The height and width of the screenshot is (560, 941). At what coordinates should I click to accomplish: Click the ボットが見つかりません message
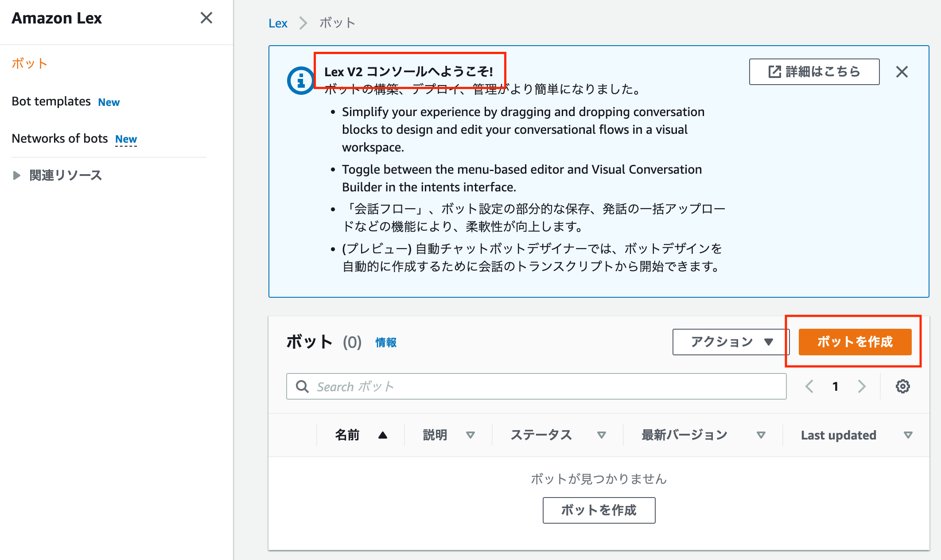[599, 479]
